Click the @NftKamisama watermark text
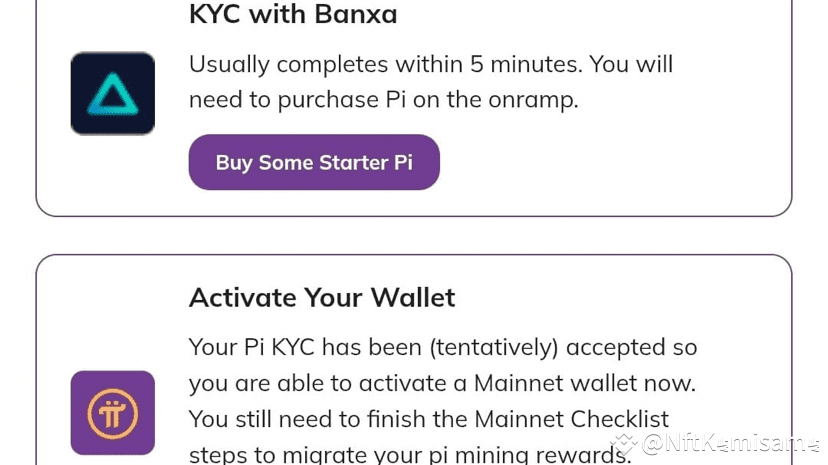Viewport: 828px width, 465px height. tap(728, 443)
